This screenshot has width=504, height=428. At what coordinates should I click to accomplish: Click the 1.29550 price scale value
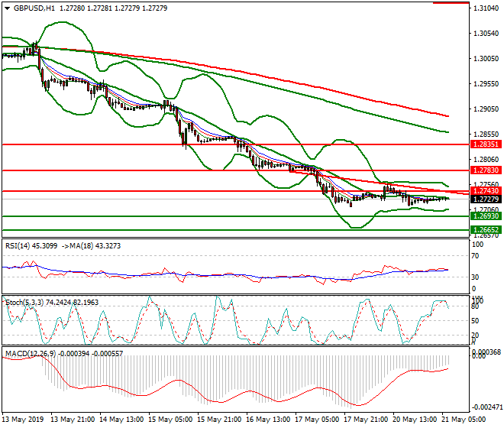coord(486,84)
